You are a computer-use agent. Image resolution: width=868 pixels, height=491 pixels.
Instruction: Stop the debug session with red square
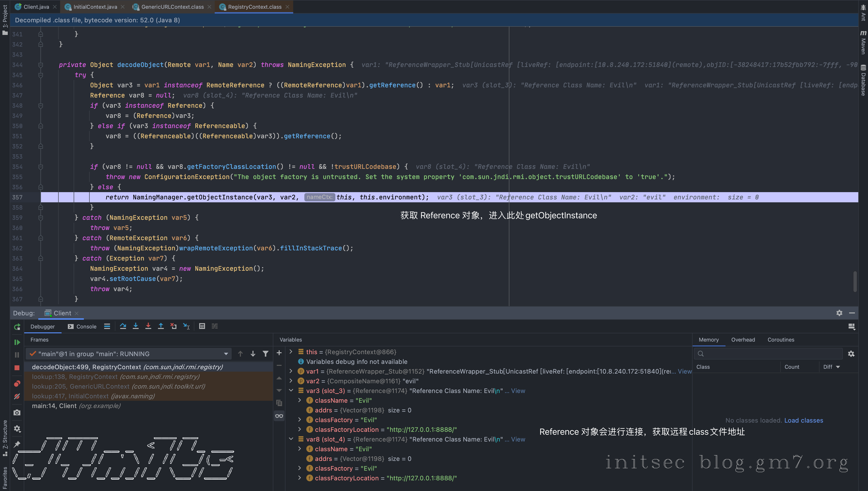17,368
